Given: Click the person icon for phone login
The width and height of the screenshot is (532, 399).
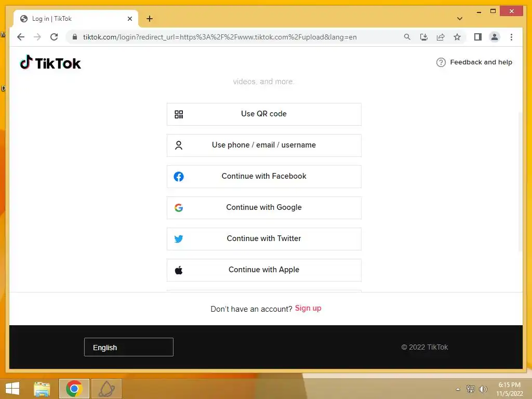Looking at the screenshot, I should [x=179, y=145].
